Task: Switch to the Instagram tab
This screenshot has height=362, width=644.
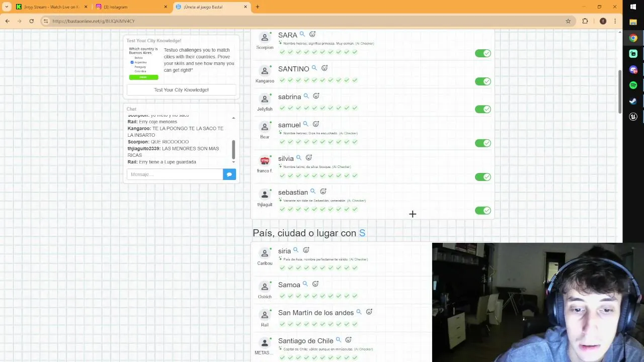Action: (x=132, y=7)
